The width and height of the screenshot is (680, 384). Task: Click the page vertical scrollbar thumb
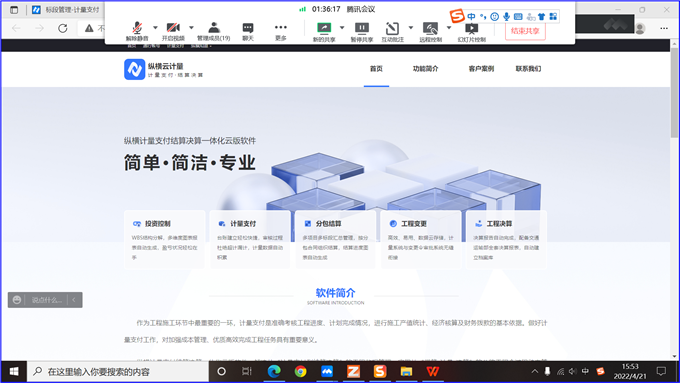674,92
